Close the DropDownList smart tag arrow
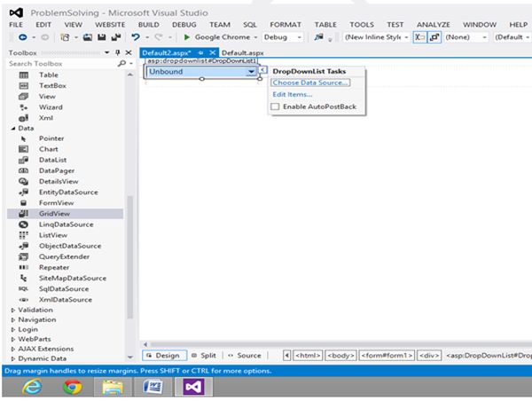Screen dimensions: 532x401 click(262, 70)
